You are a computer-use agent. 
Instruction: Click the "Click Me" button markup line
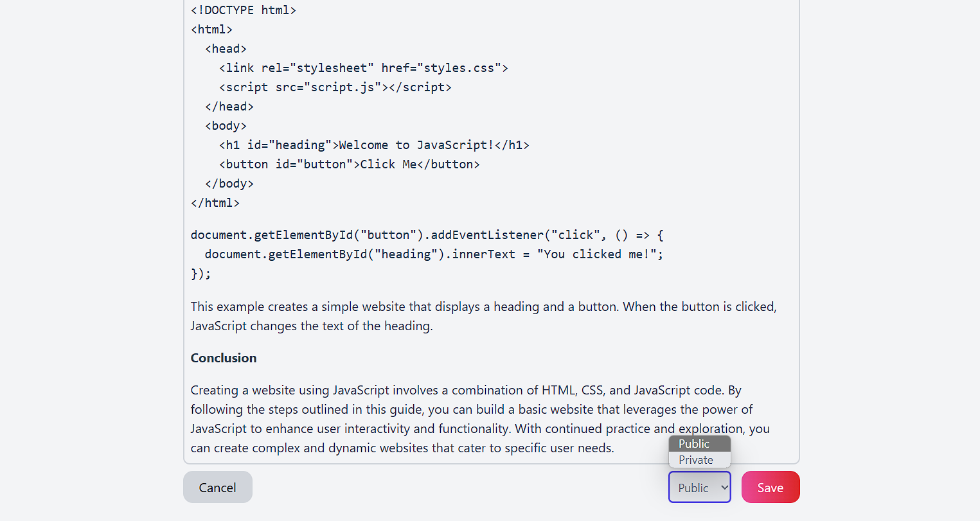click(350, 164)
